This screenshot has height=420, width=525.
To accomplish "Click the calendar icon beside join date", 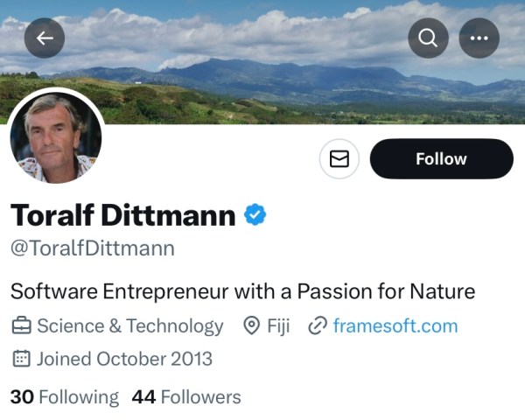I will pyautogui.click(x=21, y=358).
